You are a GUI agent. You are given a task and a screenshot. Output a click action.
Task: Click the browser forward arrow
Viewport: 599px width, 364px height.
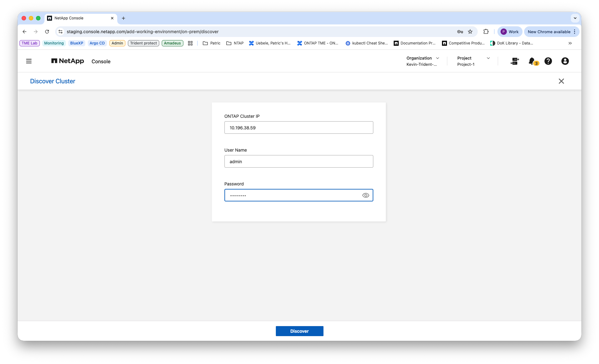click(x=36, y=32)
